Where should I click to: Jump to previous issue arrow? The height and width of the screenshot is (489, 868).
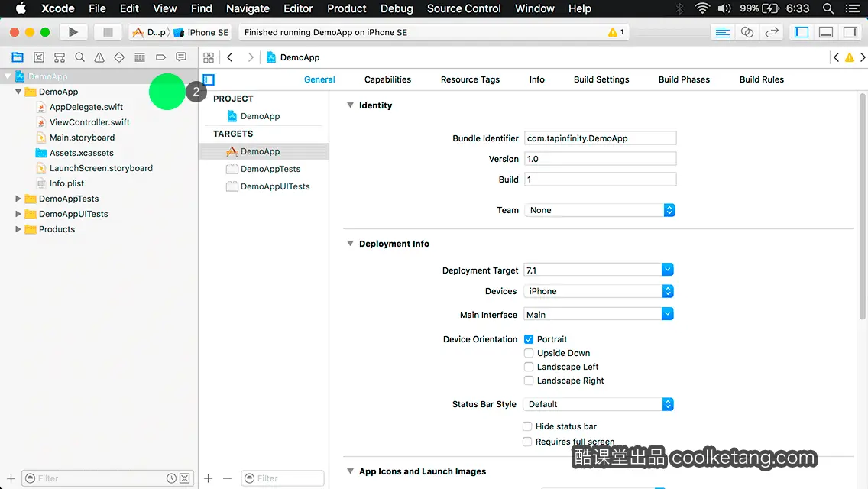click(x=837, y=57)
